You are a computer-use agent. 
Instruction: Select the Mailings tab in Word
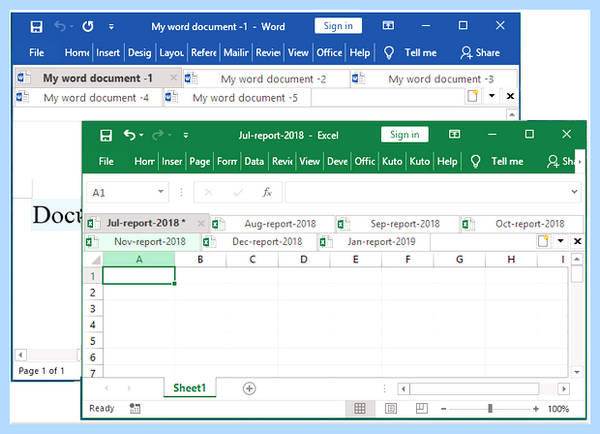click(x=236, y=52)
